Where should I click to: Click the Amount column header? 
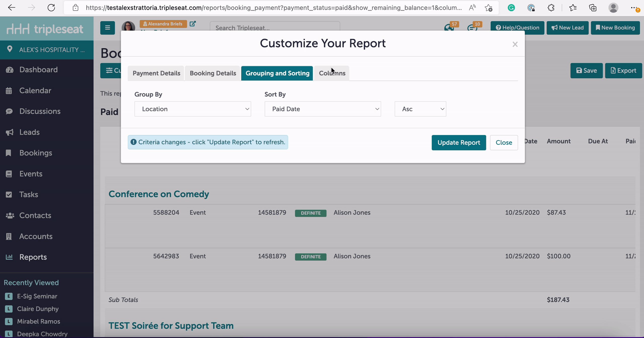tap(558, 141)
